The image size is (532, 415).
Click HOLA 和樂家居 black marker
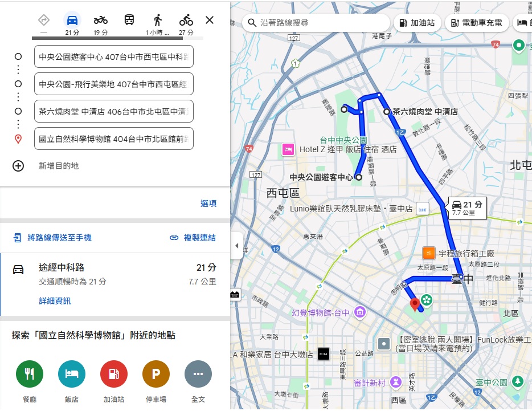[324, 354]
